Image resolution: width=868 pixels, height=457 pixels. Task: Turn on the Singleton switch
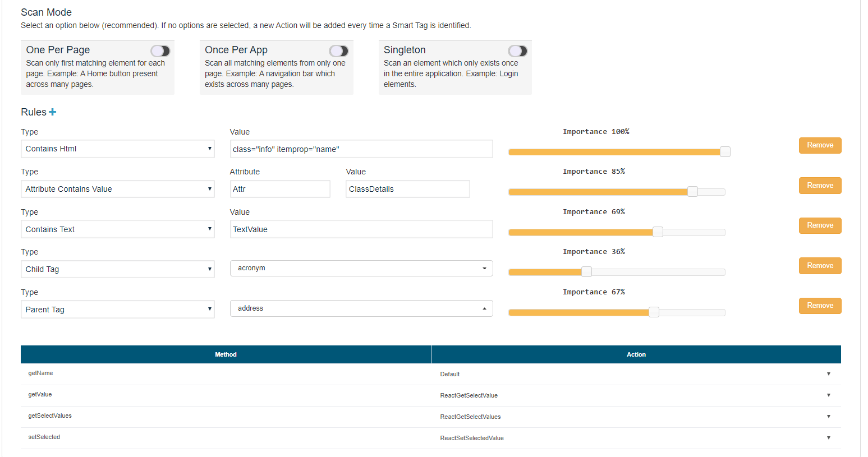(518, 51)
